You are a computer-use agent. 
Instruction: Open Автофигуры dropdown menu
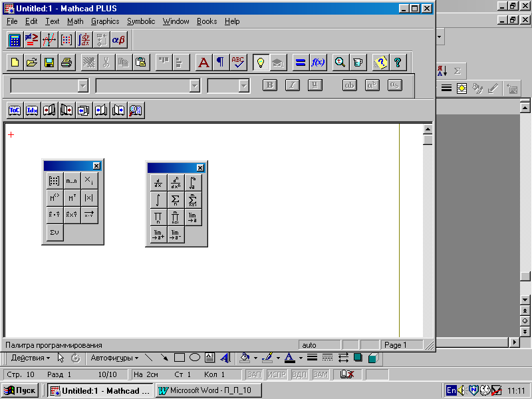click(114, 358)
